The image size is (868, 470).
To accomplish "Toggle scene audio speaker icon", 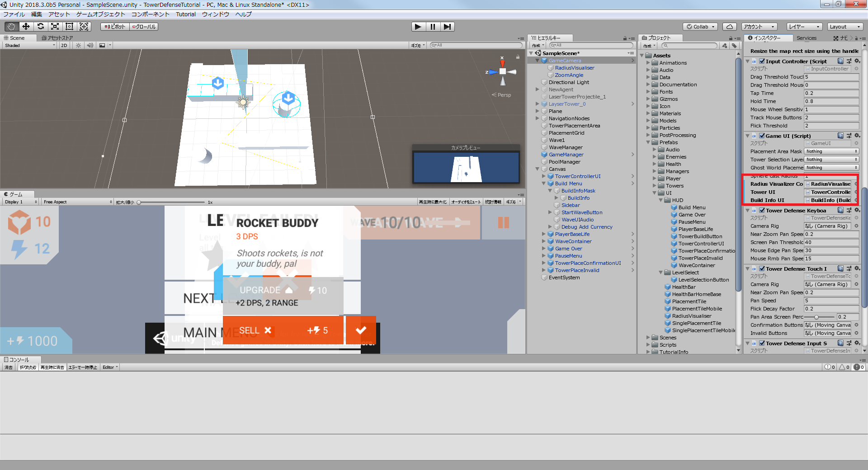I will click(90, 45).
